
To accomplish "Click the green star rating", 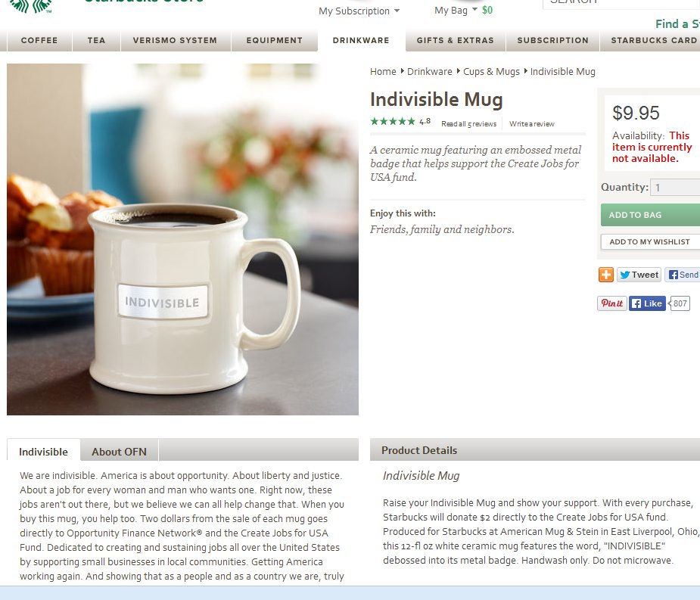I will click(x=393, y=121).
